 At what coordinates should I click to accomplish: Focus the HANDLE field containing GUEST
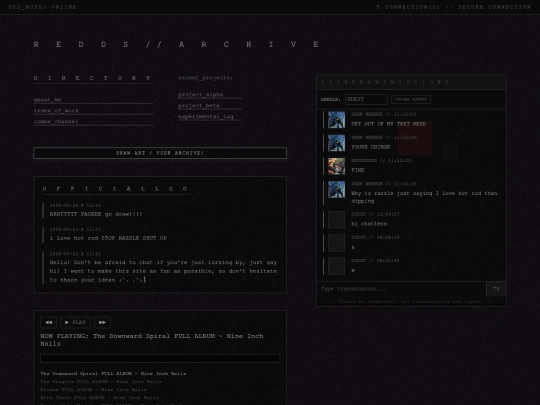366,100
